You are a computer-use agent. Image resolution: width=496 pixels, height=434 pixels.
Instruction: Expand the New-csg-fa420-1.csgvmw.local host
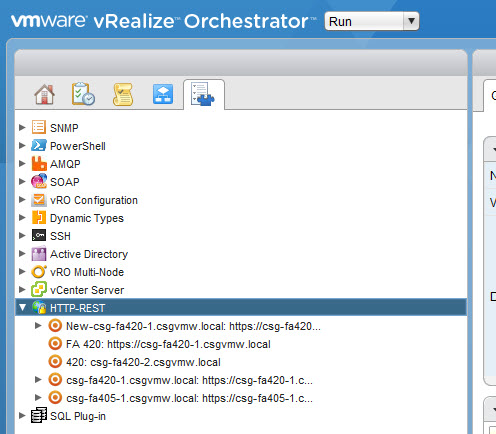tap(38, 325)
